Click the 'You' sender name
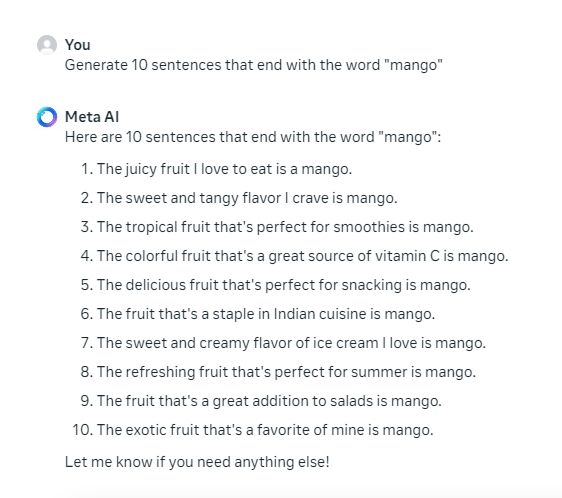Screen dimensions: 562x498 (x=77, y=45)
